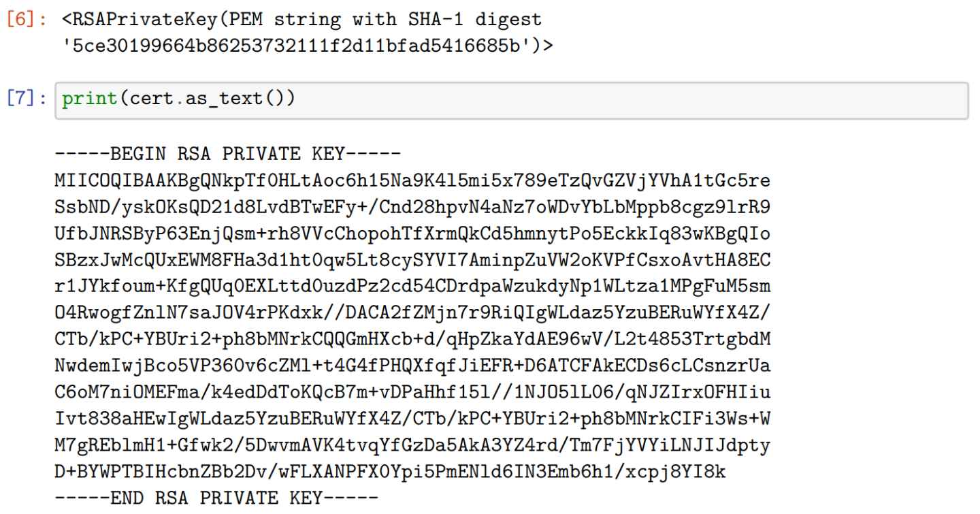Screen dimensions: 980x514
Task: Click the key line starting with NwdemIwjBco5
Action: [x=412, y=366]
